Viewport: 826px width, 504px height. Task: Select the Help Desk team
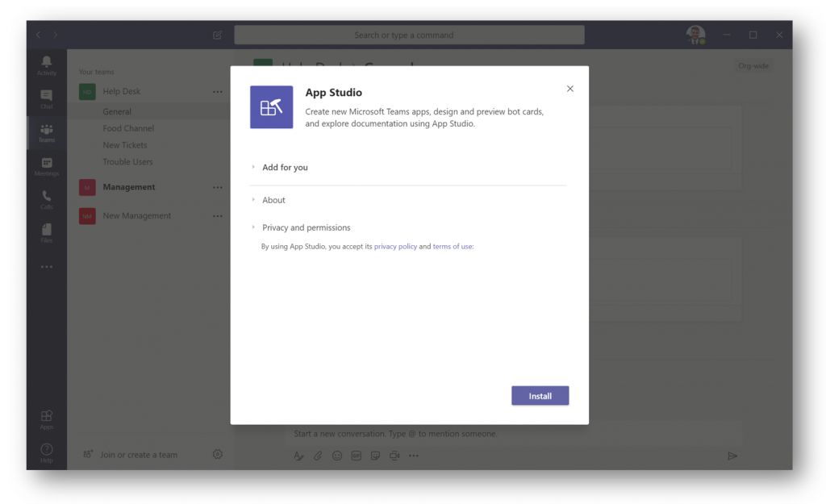coord(121,91)
